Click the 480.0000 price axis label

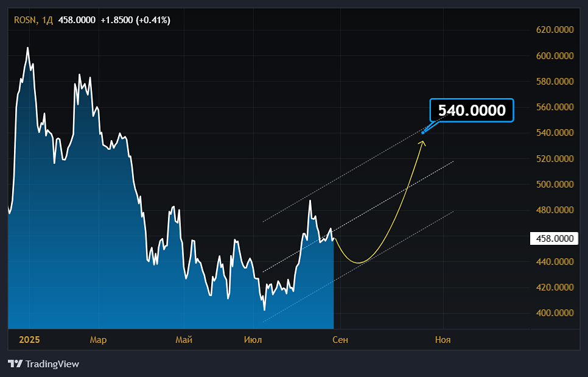tap(555, 210)
